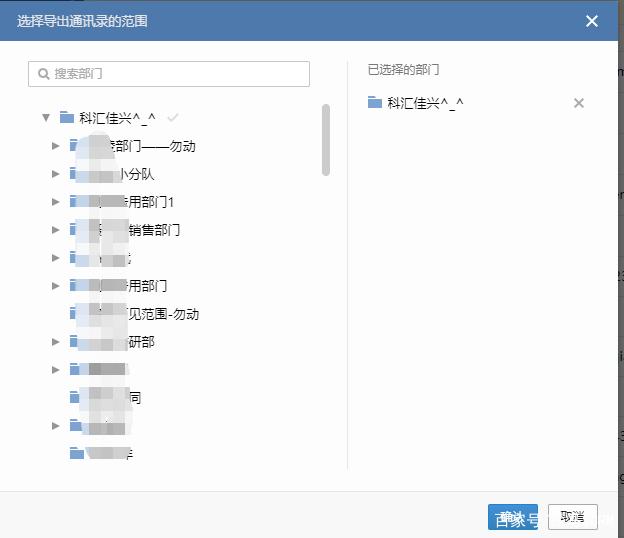Click folder icon of 销售部门 item

pyautogui.click(x=74, y=230)
